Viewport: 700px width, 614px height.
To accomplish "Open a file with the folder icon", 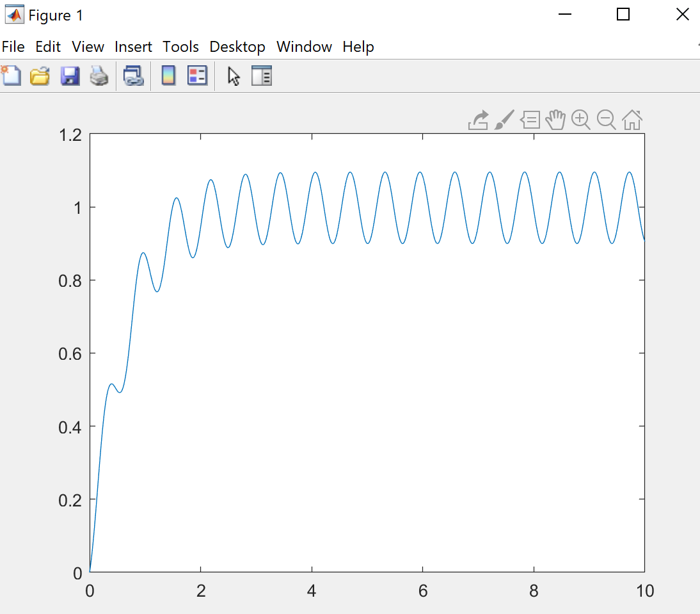I will pyautogui.click(x=40, y=76).
